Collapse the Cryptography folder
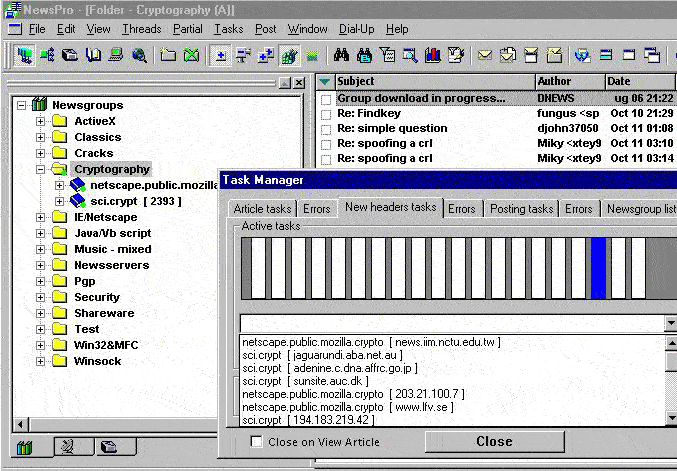The height and width of the screenshot is (471, 677). tap(41, 169)
